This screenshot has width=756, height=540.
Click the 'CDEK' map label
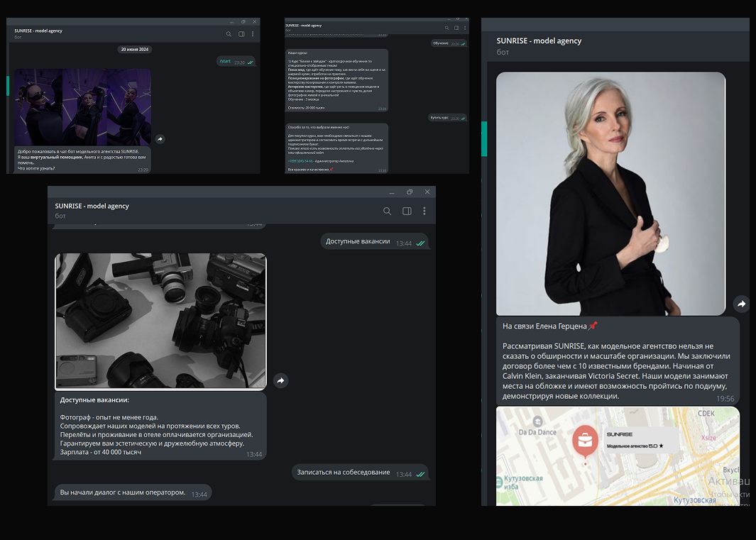[x=706, y=414]
